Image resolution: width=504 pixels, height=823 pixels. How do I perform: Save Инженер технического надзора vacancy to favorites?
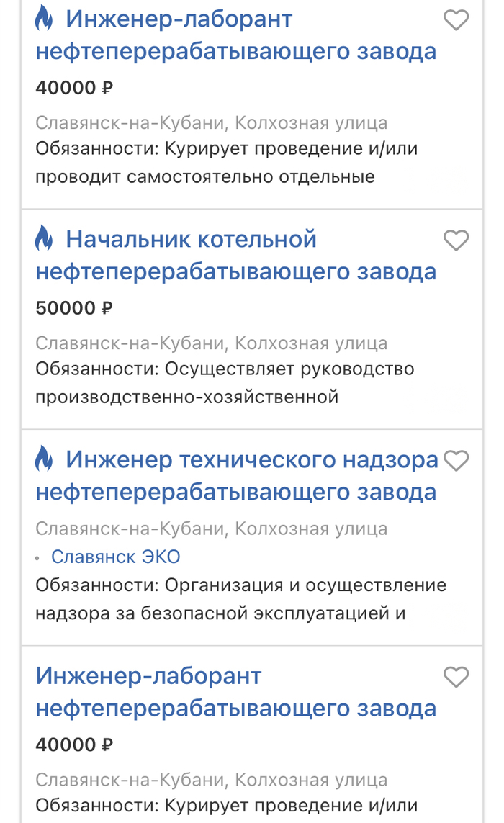click(x=456, y=461)
